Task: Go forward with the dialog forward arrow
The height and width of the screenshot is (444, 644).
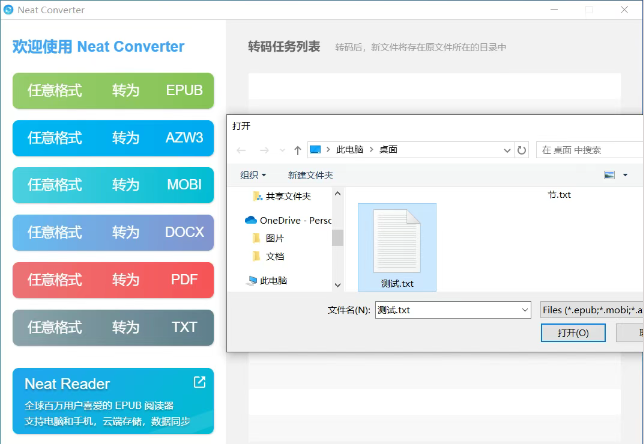Action: (264, 150)
